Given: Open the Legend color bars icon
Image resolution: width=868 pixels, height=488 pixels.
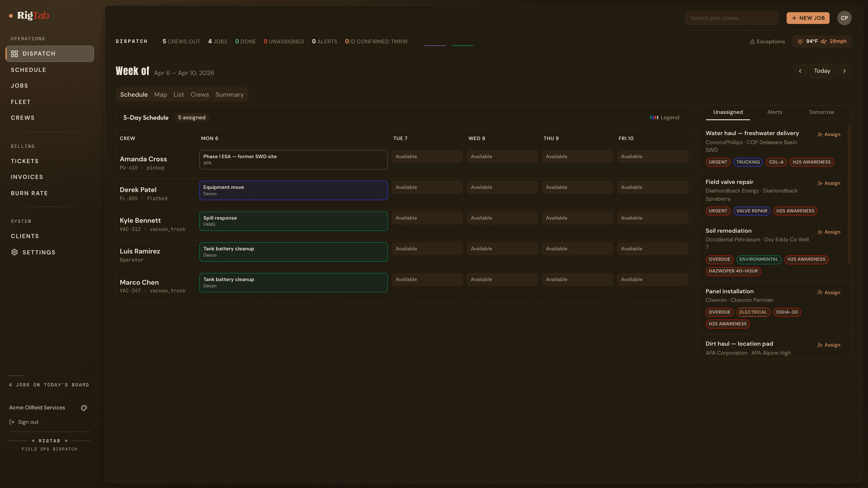Looking at the screenshot, I should [654, 117].
